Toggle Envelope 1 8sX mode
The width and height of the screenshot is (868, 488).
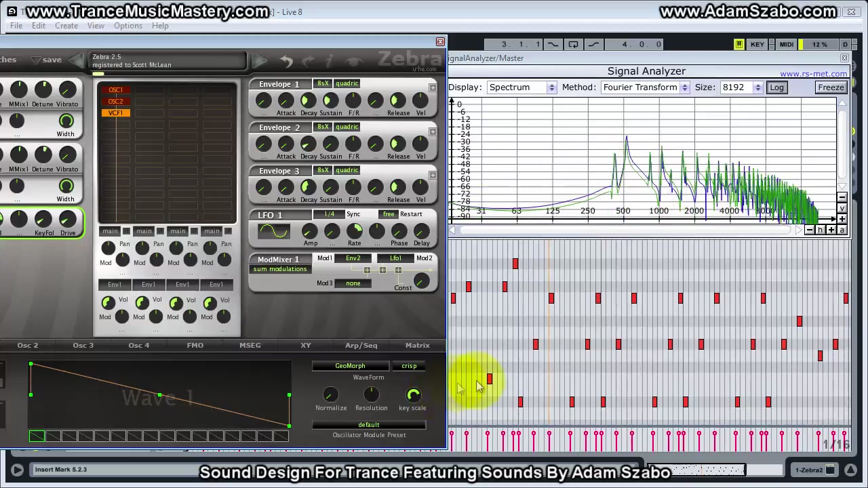pyautogui.click(x=323, y=83)
